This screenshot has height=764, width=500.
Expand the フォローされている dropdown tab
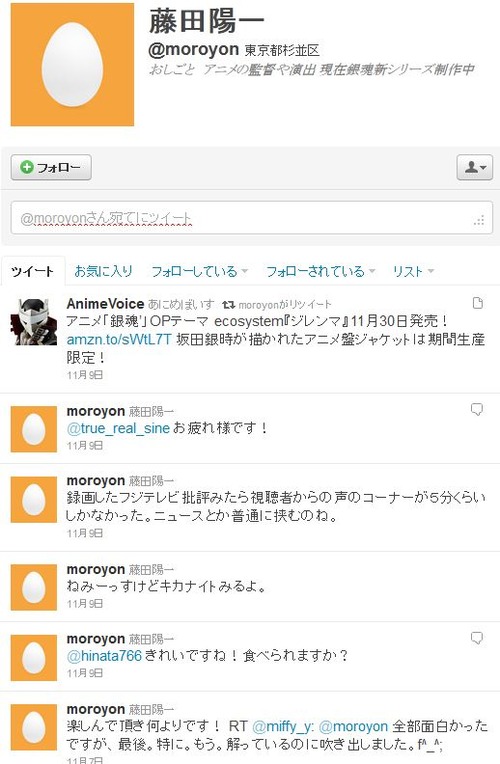point(320,271)
